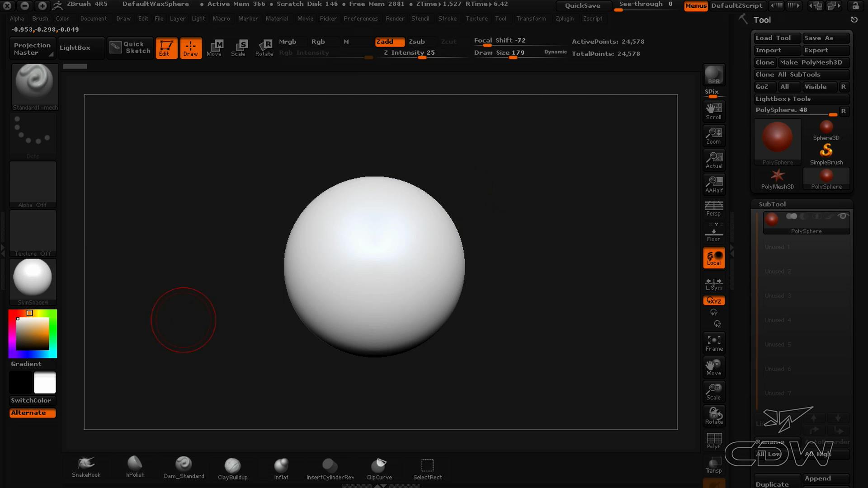
Task: Toggle Local symmetry L.Sym
Action: (714, 283)
